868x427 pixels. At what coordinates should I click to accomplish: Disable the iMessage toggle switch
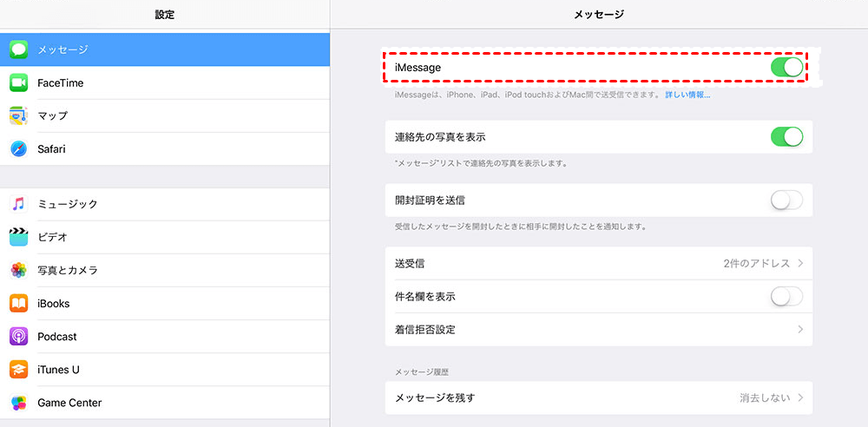pos(786,67)
